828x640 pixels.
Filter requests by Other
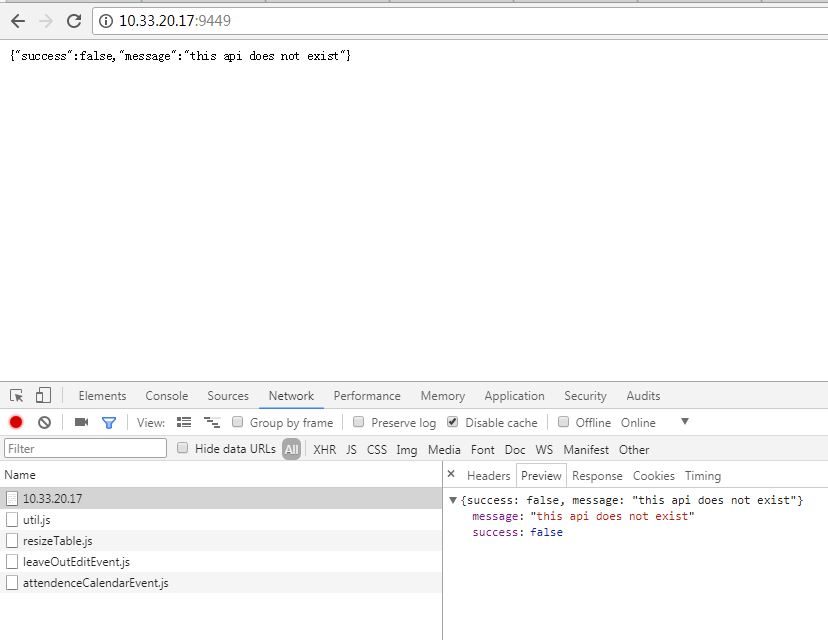click(634, 450)
